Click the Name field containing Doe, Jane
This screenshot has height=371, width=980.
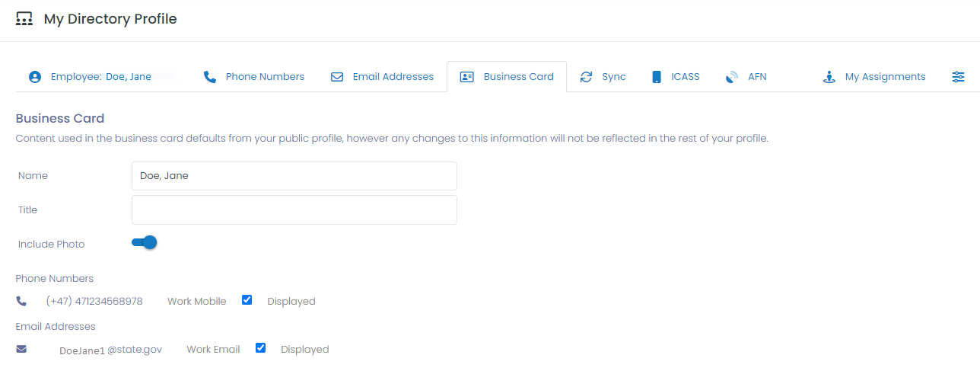pos(294,176)
